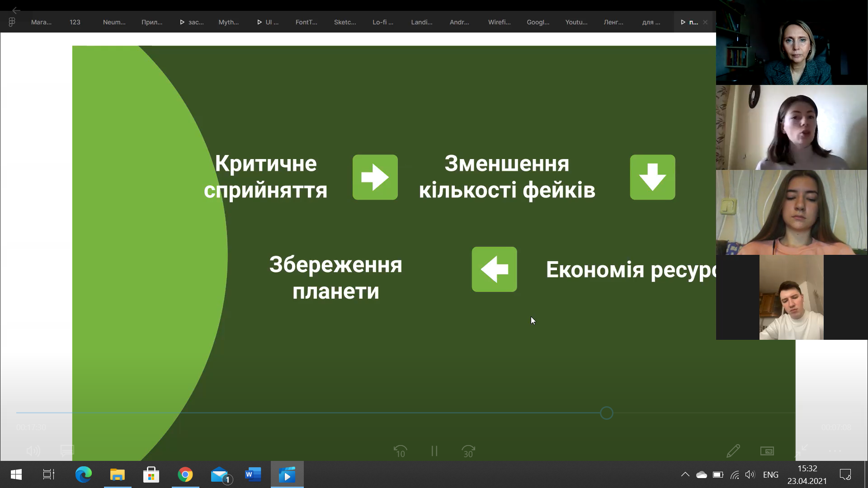
Task: Close the active tab with X
Action: (705, 22)
